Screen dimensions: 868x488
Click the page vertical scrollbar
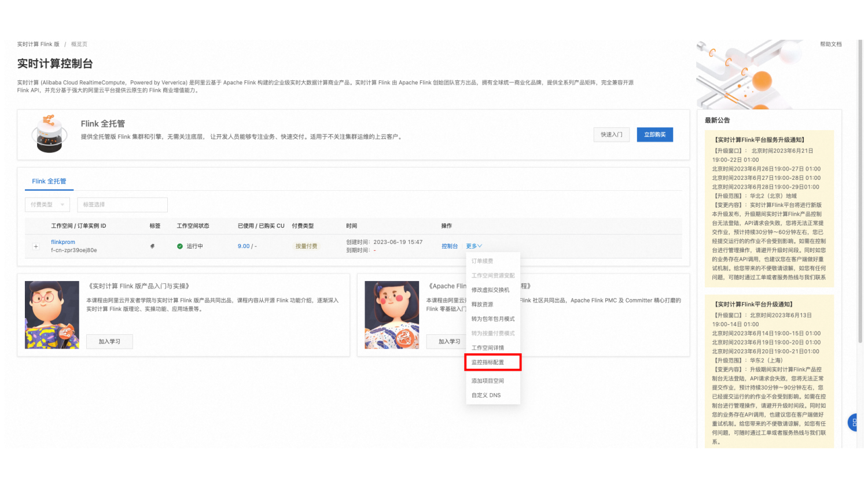(x=860, y=191)
